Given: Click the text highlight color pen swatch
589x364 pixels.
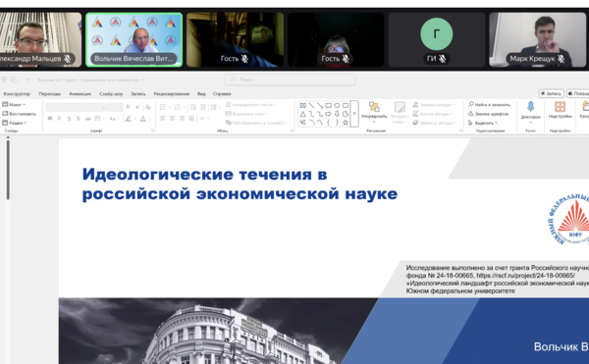Looking at the screenshot, I should click(128, 119).
